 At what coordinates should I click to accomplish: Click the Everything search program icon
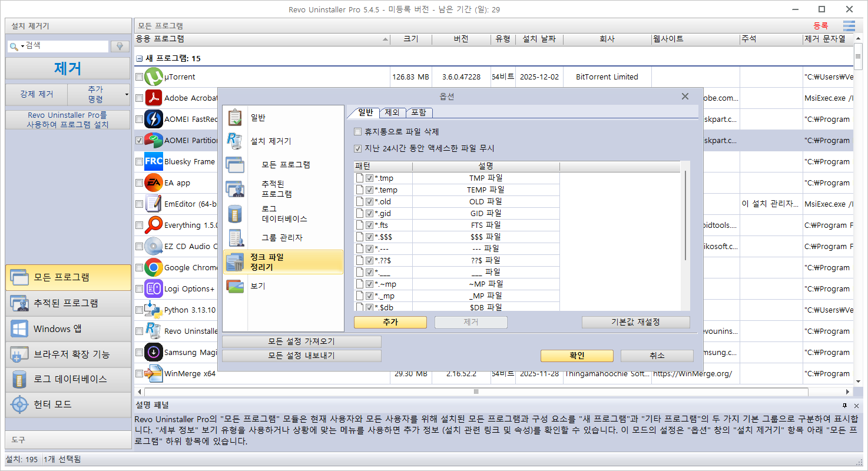(154, 225)
